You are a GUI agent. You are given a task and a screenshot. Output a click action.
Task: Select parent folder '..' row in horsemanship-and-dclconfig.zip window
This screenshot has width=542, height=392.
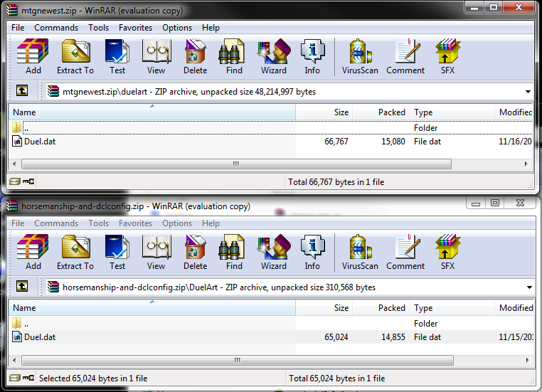272,324
